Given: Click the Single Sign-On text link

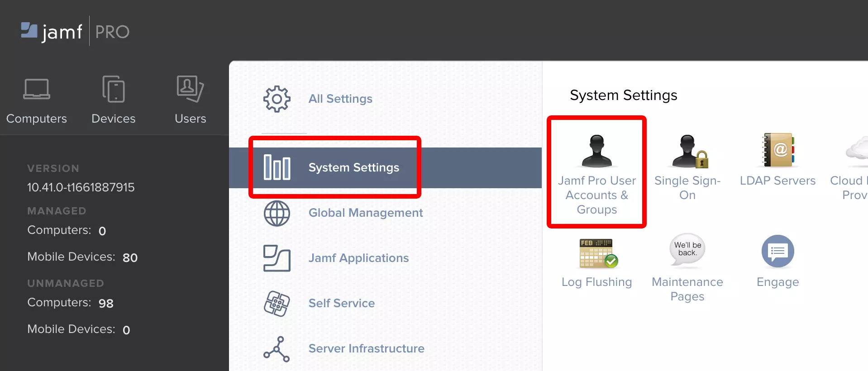Looking at the screenshot, I should [687, 188].
